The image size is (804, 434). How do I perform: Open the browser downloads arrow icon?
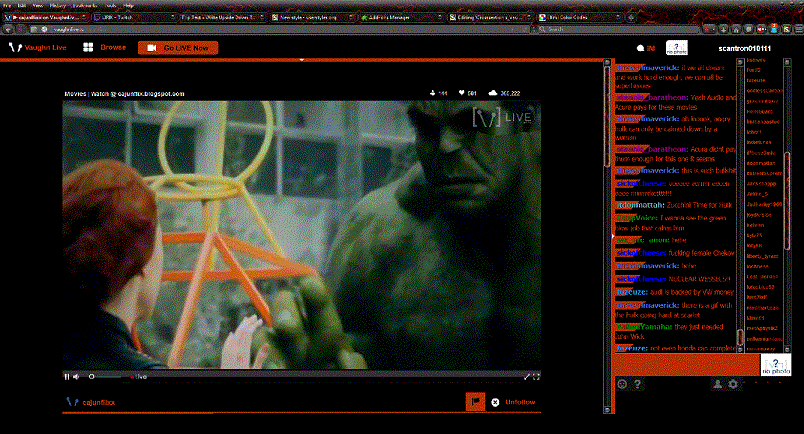[x=723, y=29]
